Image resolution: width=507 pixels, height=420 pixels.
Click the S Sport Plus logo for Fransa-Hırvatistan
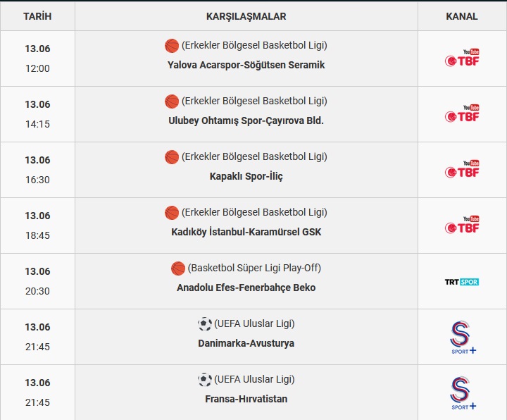(x=463, y=393)
